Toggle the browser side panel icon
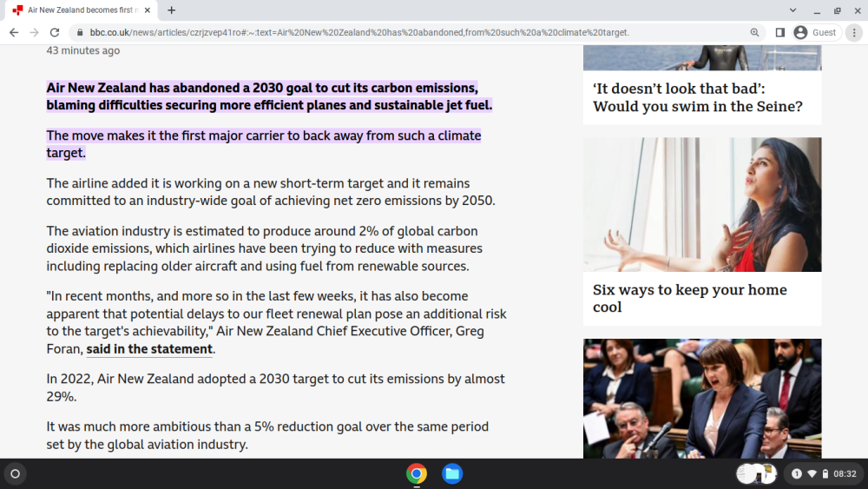 click(780, 33)
